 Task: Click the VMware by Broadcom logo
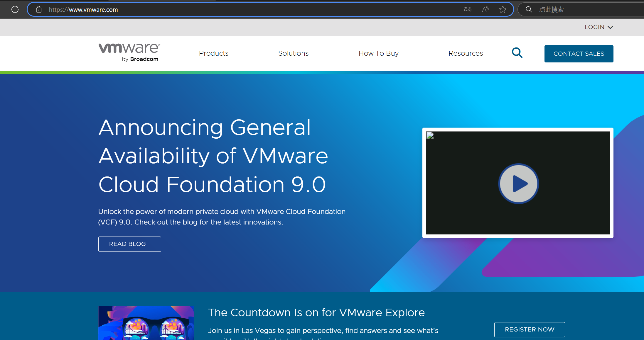click(129, 52)
